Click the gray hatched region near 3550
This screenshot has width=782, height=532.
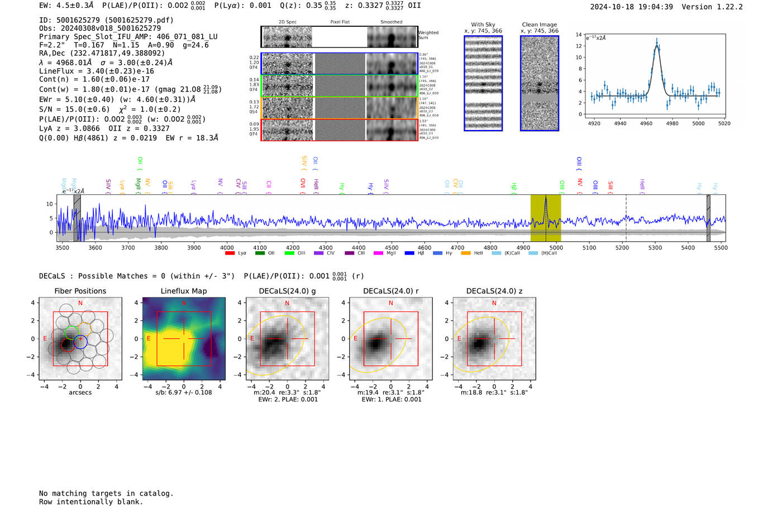77,218
